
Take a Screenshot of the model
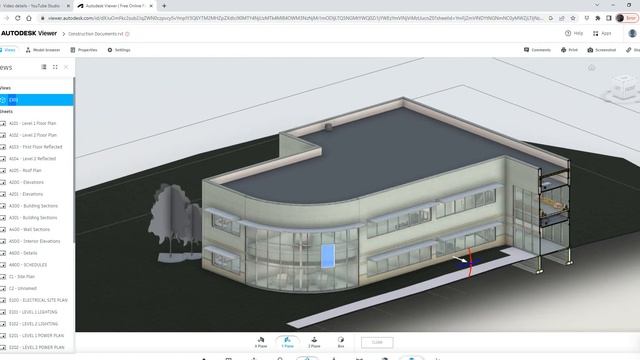point(602,50)
